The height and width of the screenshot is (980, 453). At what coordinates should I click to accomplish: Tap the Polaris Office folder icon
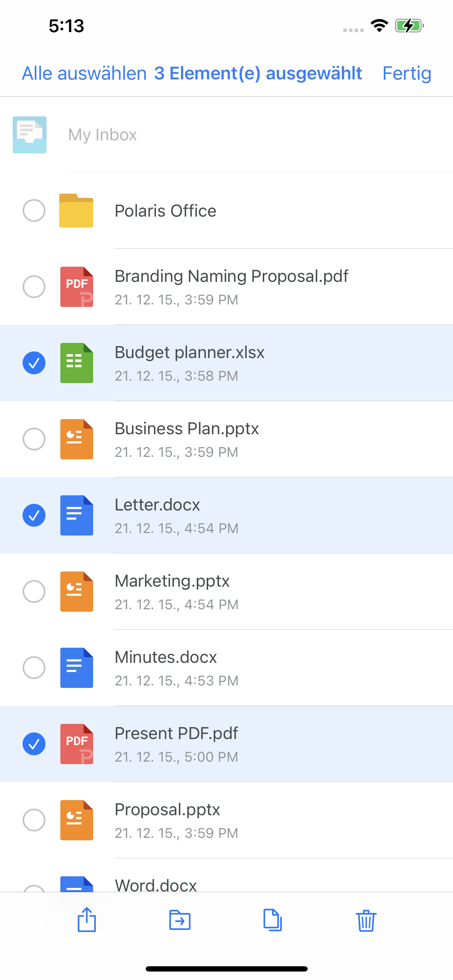(76, 211)
